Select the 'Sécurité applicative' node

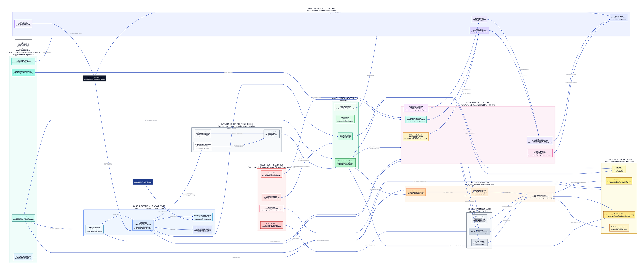(271, 197)
